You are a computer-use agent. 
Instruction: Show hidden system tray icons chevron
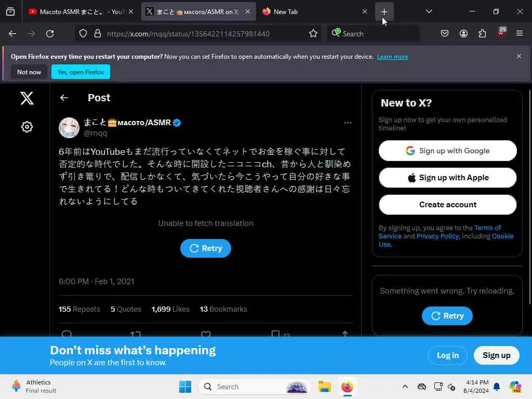tap(405, 387)
